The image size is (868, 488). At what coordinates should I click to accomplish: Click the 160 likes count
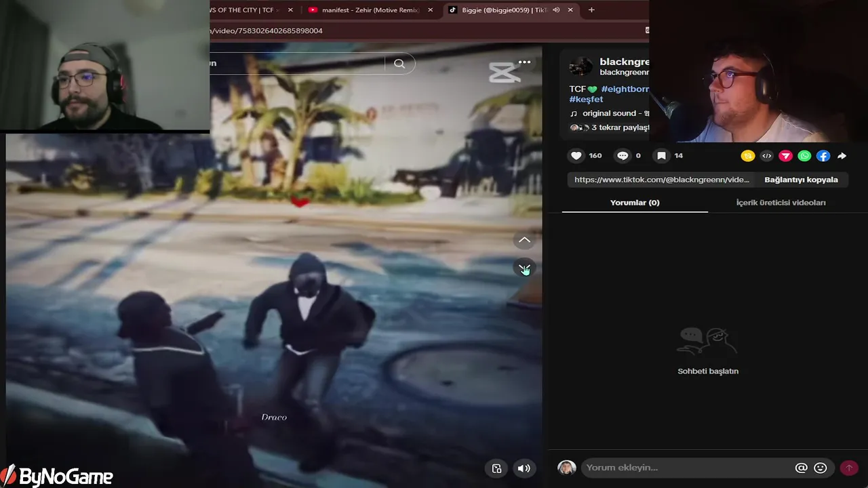point(595,156)
